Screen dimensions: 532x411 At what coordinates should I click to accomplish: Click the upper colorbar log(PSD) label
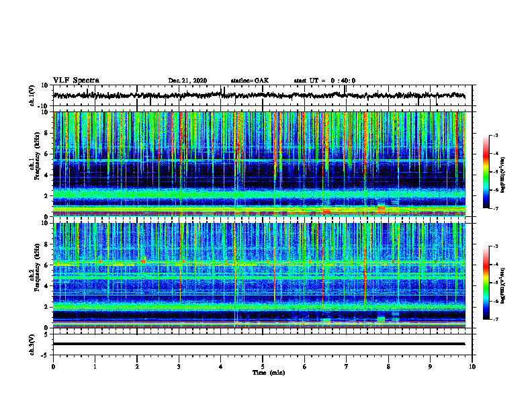coord(502,175)
